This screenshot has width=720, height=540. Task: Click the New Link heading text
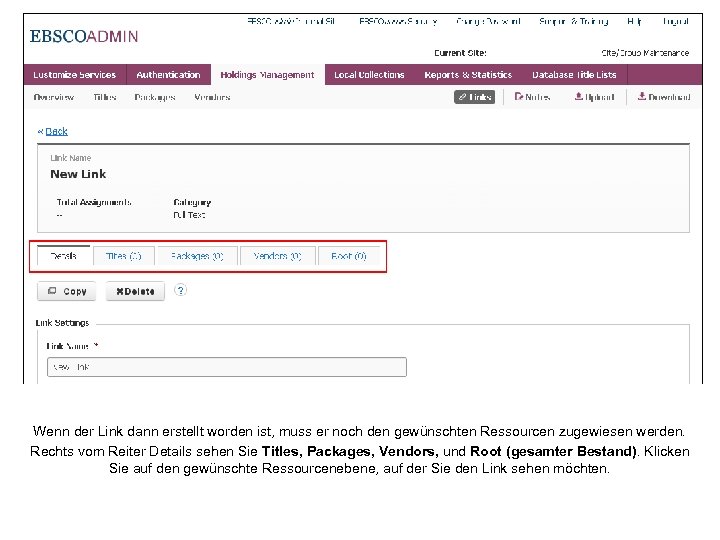78,174
